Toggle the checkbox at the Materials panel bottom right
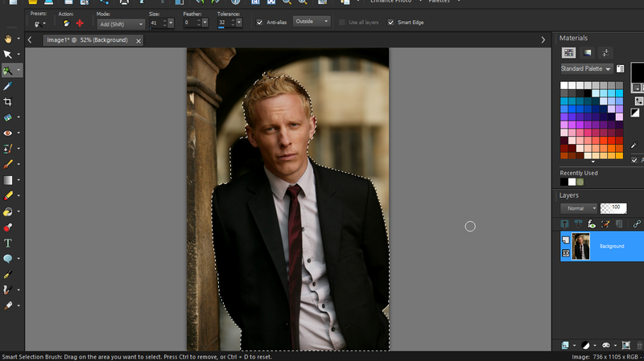644x361 pixels. point(634,160)
